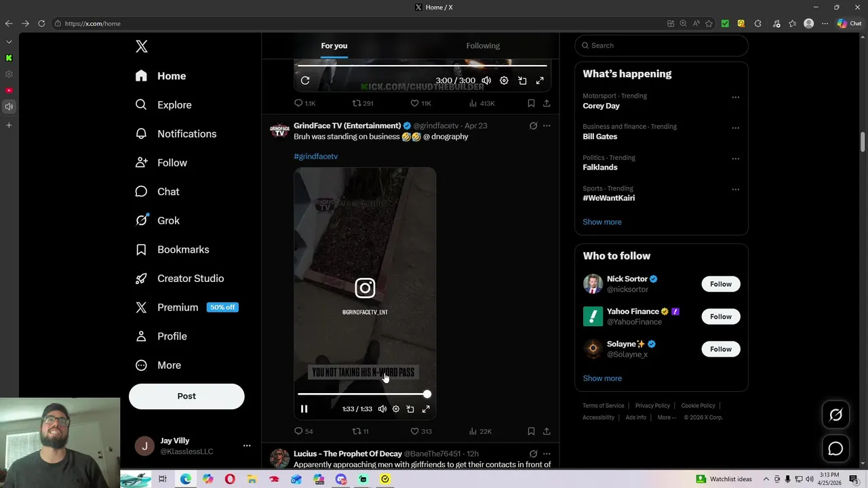Screen dimensions: 868x488
Task: Repost the post with 291 reposts
Action: (363, 104)
